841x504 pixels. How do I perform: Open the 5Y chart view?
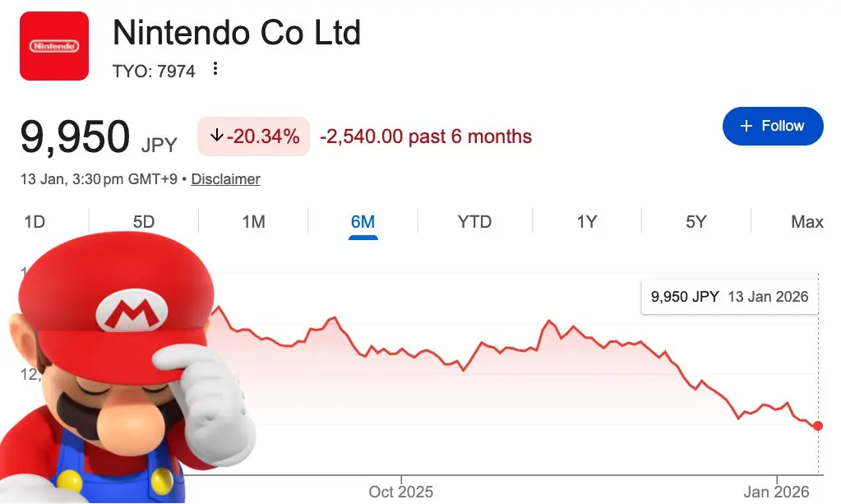click(695, 221)
